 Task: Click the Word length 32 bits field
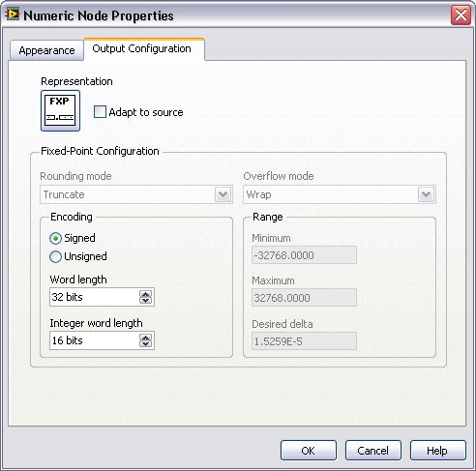click(x=95, y=297)
